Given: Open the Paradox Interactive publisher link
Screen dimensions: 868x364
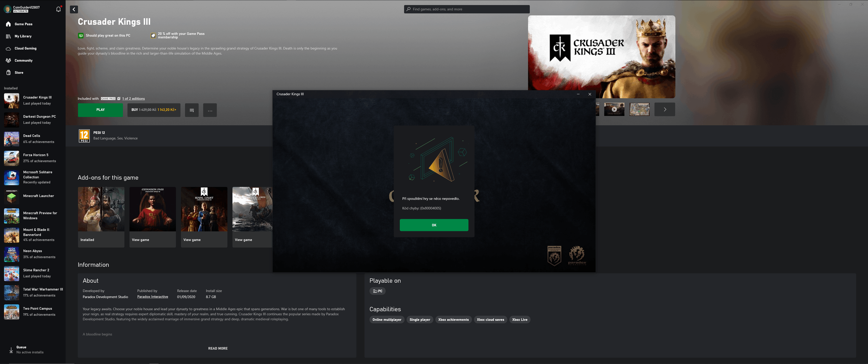Looking at the screenshot, I should [153, 297].
